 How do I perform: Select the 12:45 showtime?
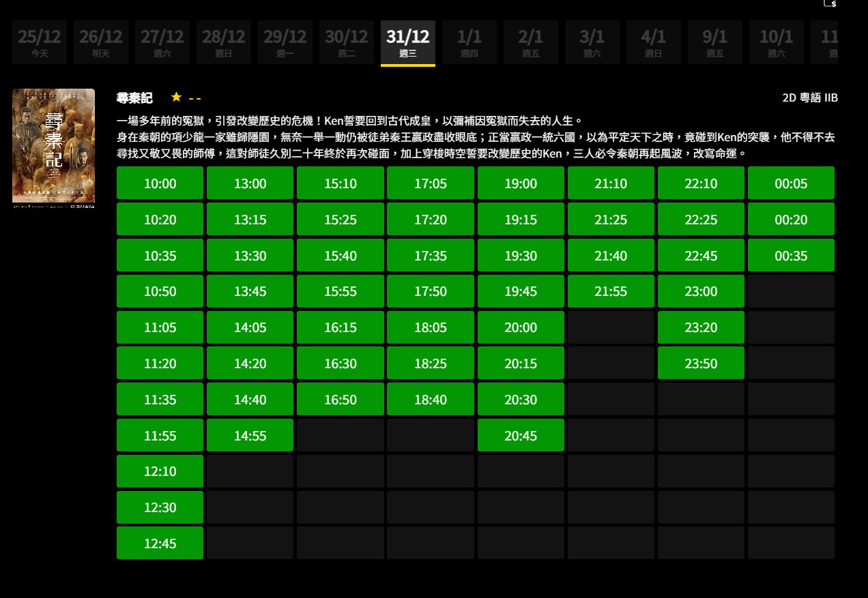160,543
